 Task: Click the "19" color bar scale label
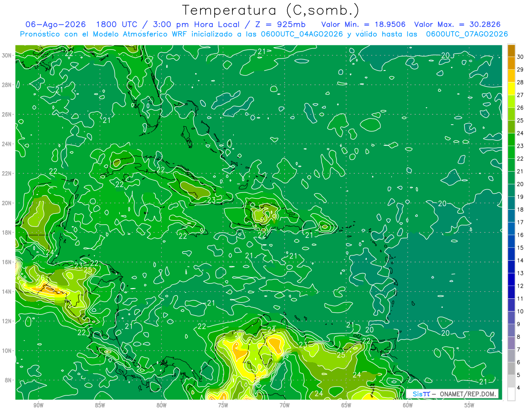click(520, 197)
